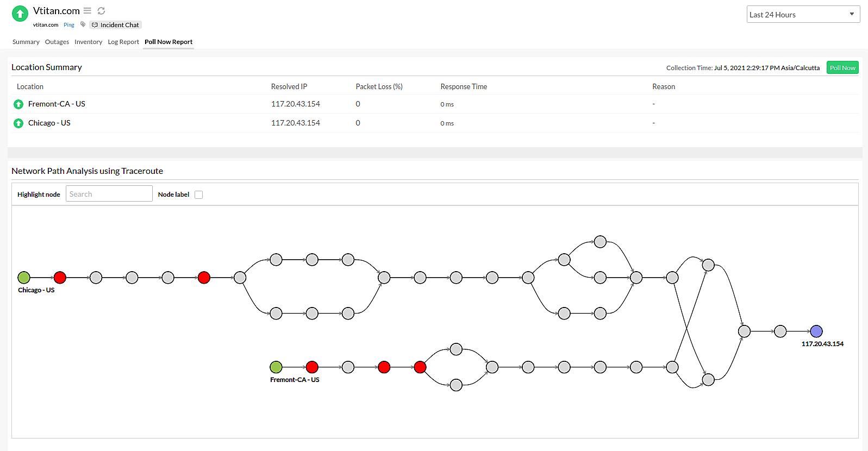Focus the Highlight node search field
The width and height of the screenshot is (868, 451).
pyautogui.click(x=109, y=194)
